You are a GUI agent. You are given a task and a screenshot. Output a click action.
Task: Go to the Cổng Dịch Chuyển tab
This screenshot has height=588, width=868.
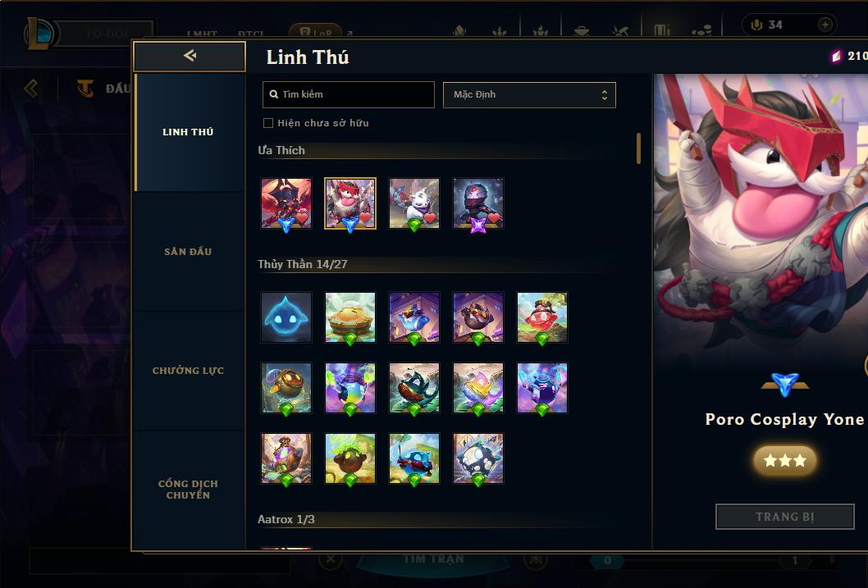188,489
